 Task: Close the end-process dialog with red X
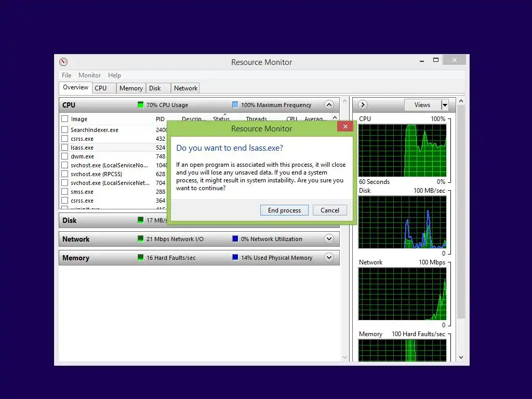point(345,127)
